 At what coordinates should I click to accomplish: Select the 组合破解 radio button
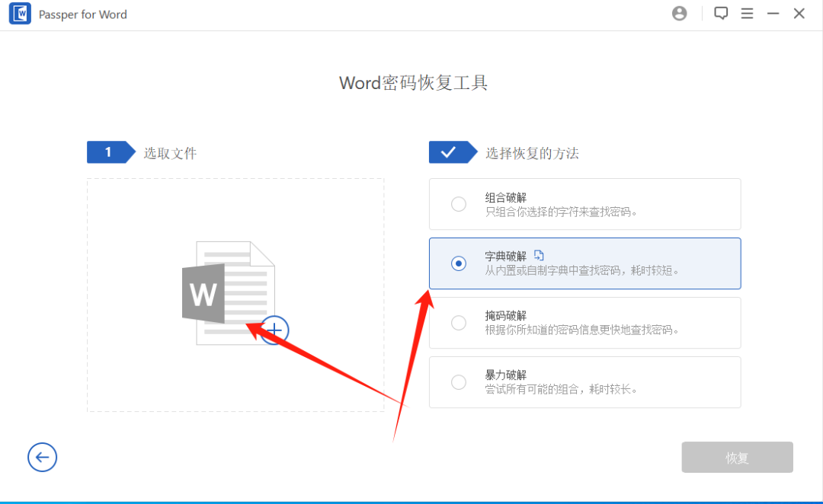coord(458,204)
